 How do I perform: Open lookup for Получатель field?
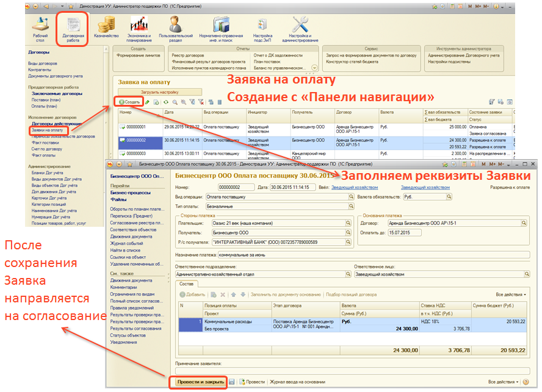pos(351,232)
